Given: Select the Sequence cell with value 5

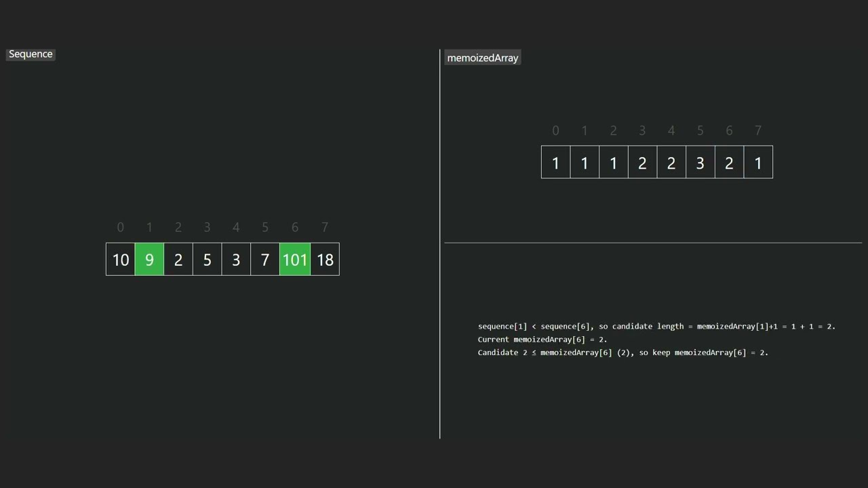Looking at the screenshot, I should click(208, 260).
